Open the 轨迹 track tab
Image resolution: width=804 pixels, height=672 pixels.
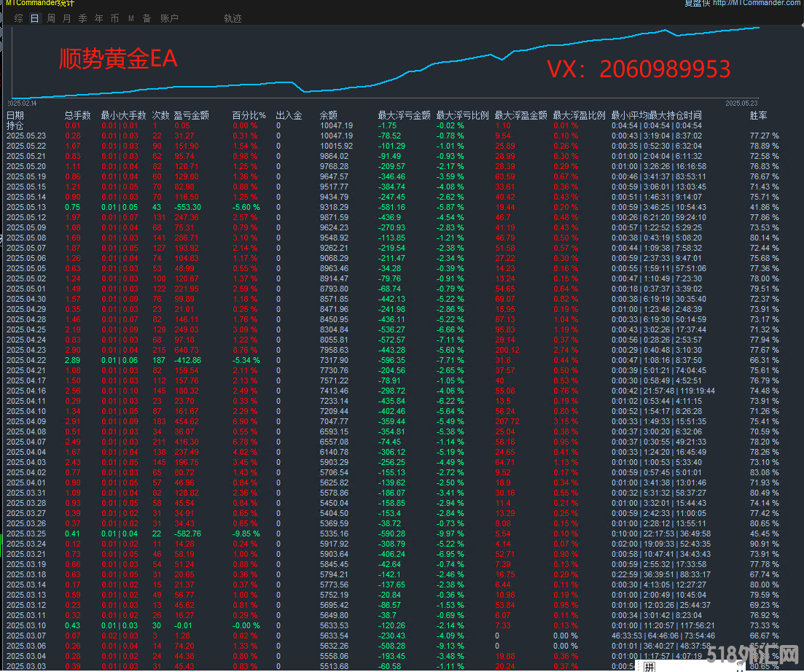[x=233, y=18]
